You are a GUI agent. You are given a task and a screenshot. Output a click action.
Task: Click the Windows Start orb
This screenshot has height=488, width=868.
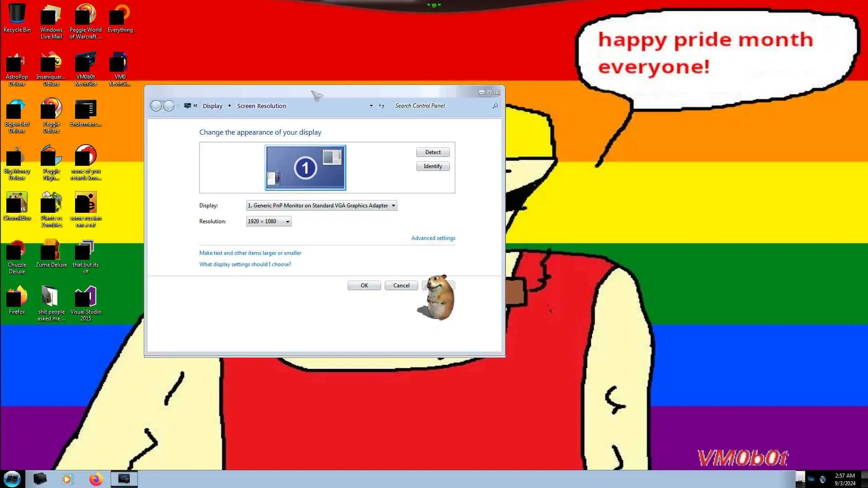[x=12, y=479]
